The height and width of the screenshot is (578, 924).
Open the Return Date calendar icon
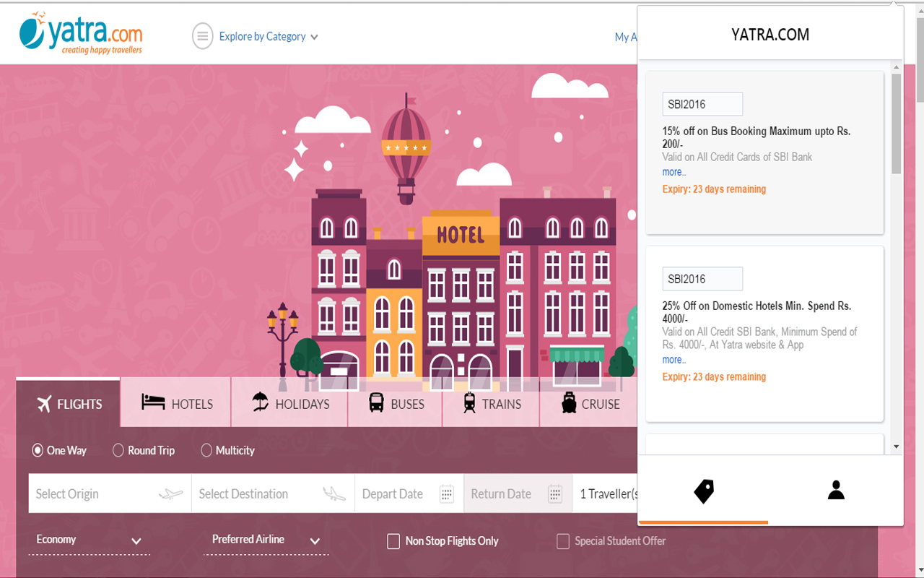point(555,494)
